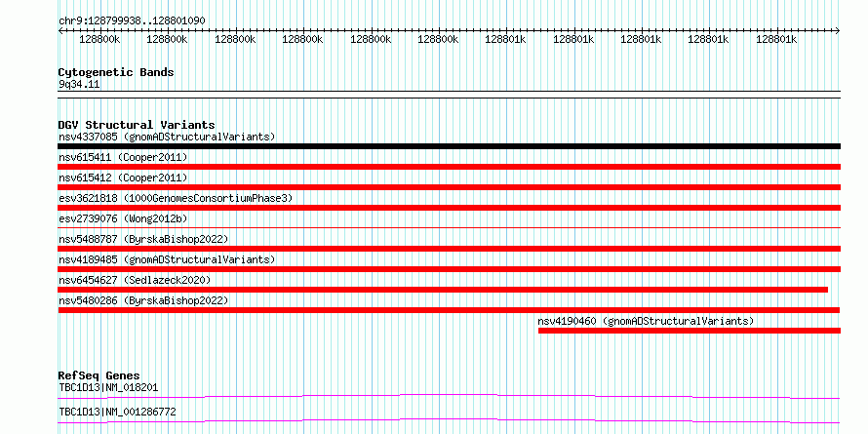Viewport: 868px width, 434px height.
Task: Click the DGV Structural Variants track heading
Action: [137, 125]
